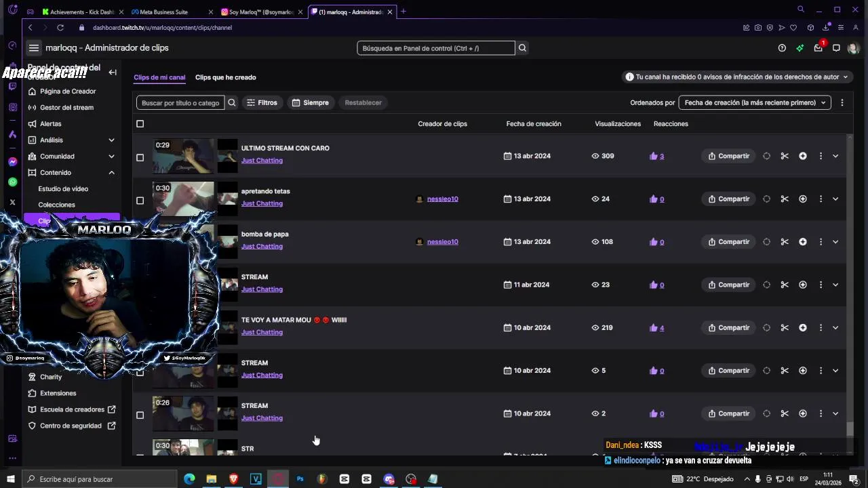Open Alertas in sidebar
The width and height of the screenshot is (868, 488).
51,123
